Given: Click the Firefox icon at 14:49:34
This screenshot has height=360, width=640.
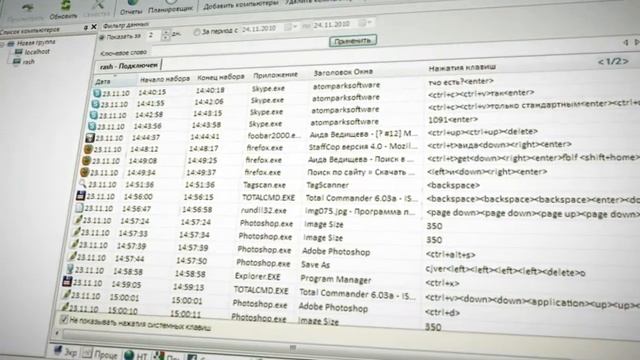Looking at the screenshot, I should 84,173.
